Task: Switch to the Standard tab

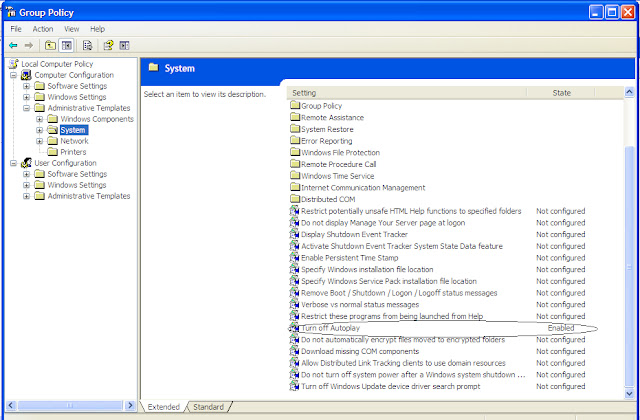Action: click(x=209, y=407)
